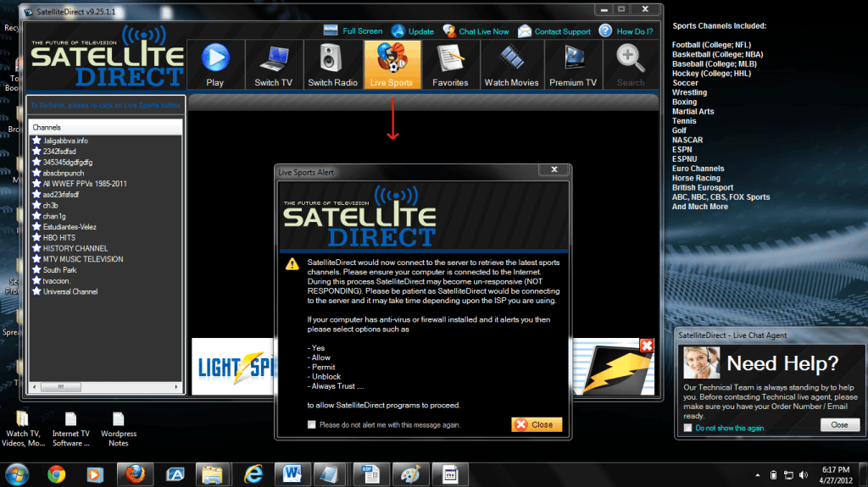This screenshot has width=868, height=487.
Task: Select the ch3b channel
Action: coord(50,205)
